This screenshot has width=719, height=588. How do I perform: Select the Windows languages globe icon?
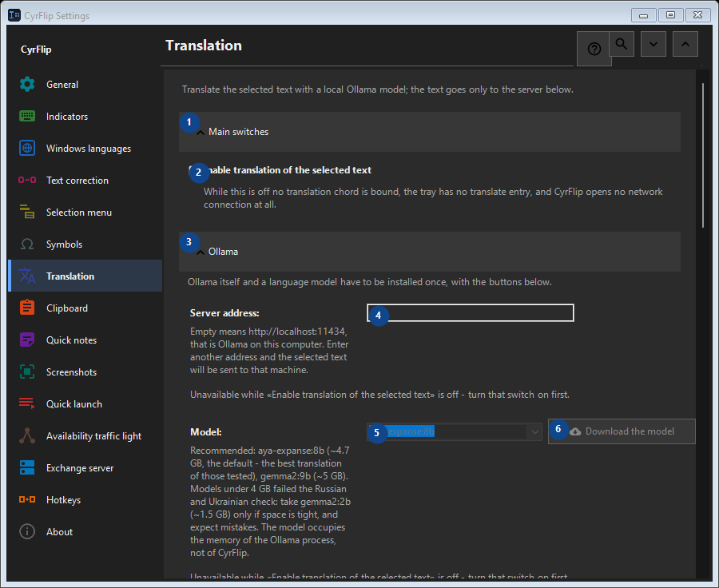click(27, 148)
